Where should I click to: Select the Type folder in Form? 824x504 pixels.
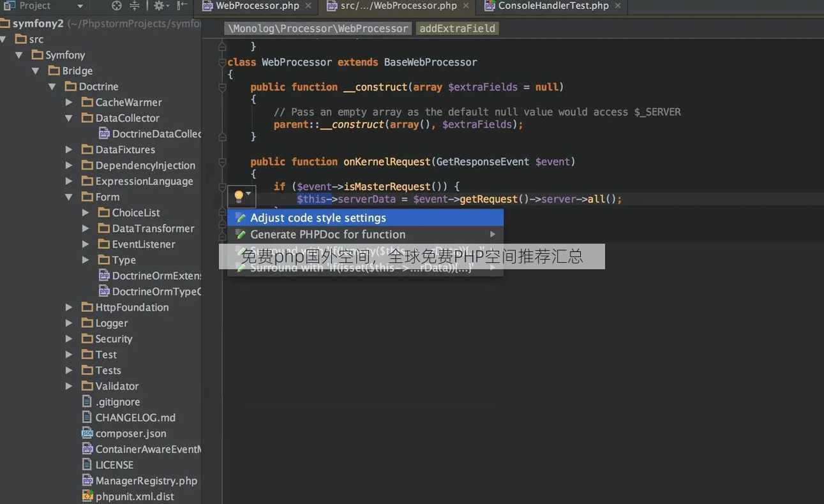tap(124, 260)
